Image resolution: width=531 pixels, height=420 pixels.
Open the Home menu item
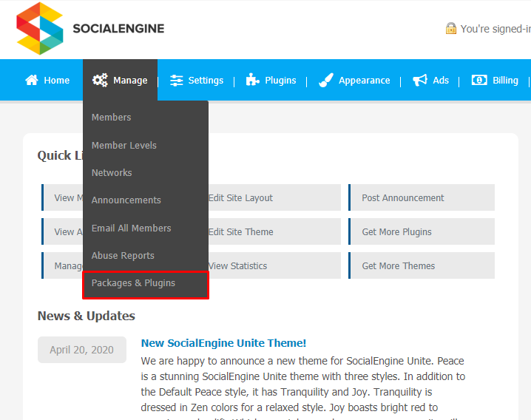tap(47, 81)
